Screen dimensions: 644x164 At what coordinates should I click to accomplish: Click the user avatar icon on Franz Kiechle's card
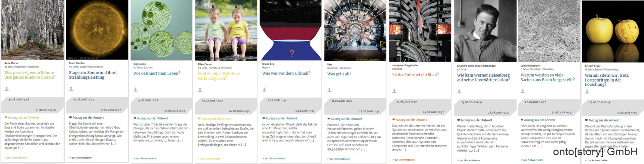pyautogui.click(x=71, y=89)
